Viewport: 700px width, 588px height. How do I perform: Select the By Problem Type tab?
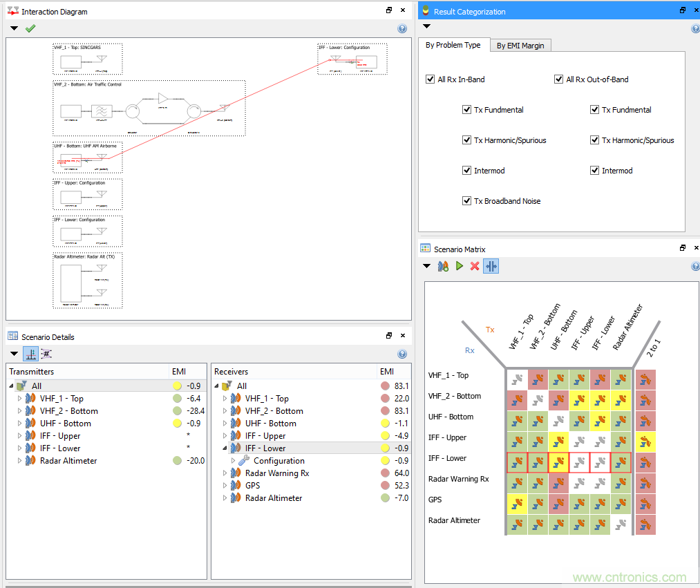[453, 45]
